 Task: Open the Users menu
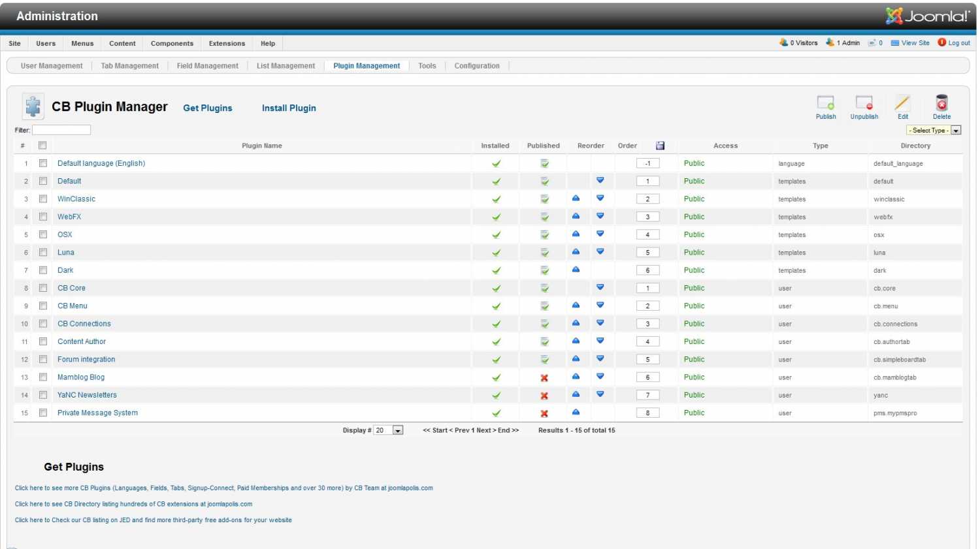(46, 43)
